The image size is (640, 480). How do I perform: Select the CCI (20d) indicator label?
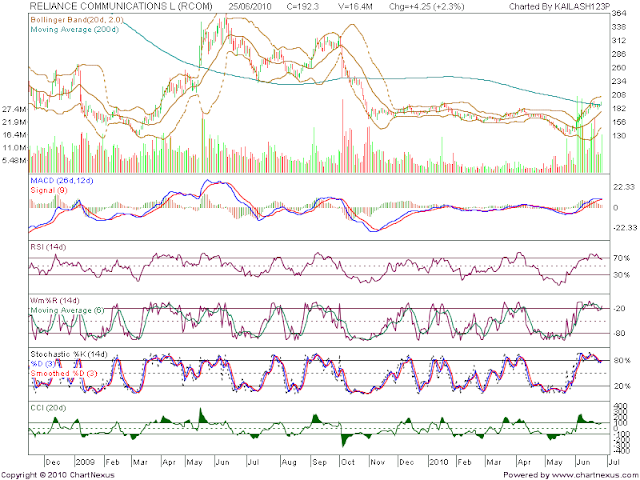48,408
